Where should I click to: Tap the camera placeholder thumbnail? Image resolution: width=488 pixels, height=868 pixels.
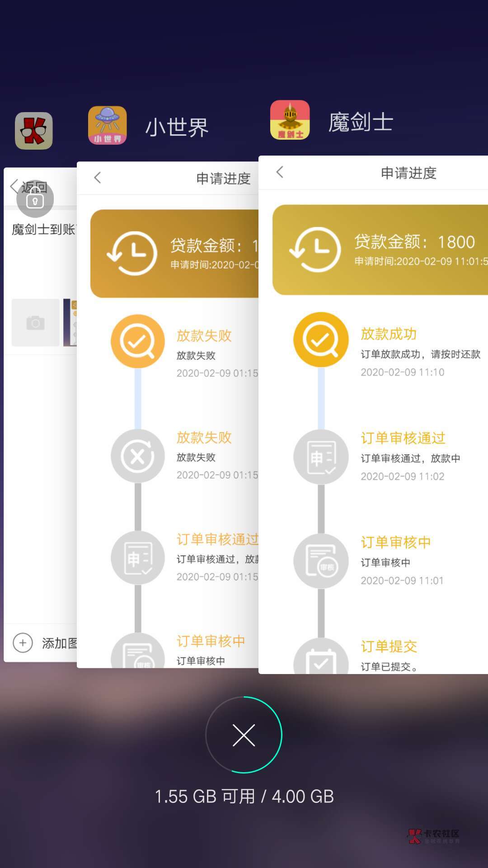click(35, 323)
